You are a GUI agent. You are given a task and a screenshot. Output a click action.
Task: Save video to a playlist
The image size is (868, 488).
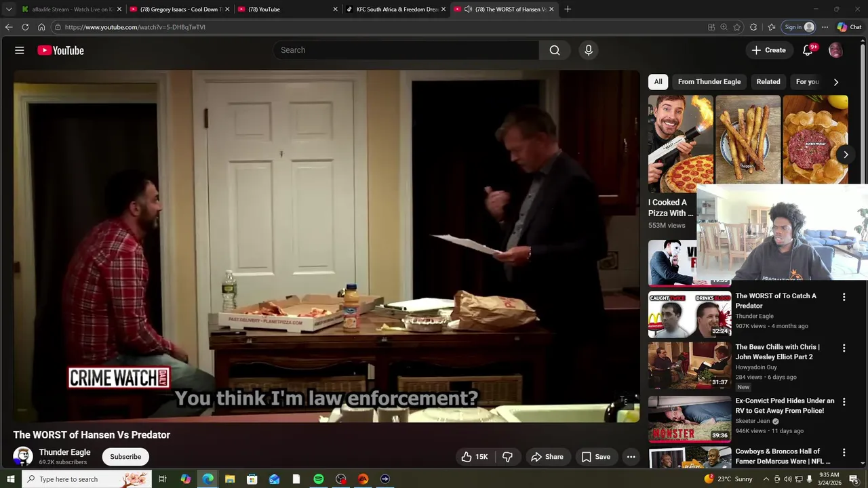tap(596, 457)
